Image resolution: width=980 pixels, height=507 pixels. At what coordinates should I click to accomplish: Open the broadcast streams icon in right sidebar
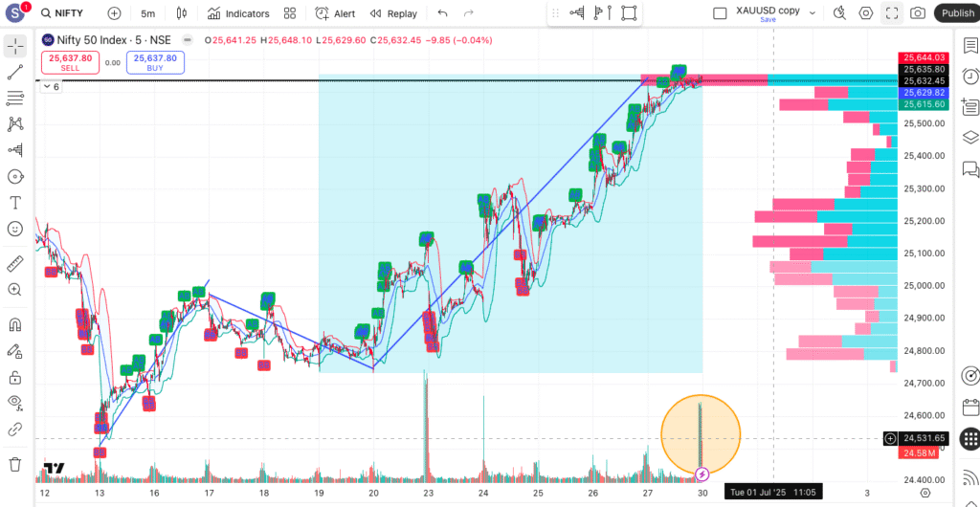[970, 479]
